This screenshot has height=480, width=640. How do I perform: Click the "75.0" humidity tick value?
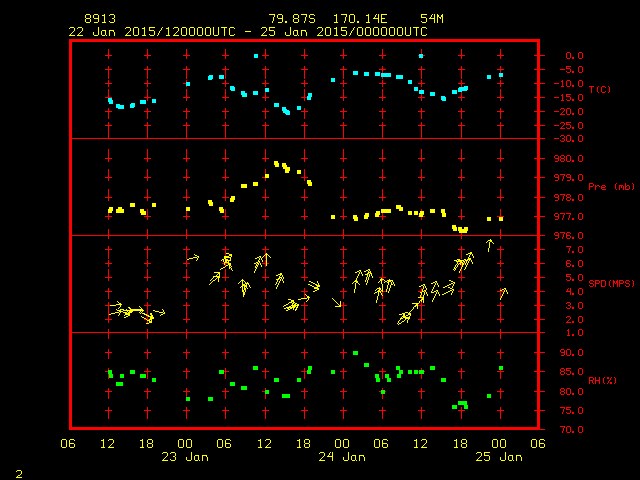click(571, 410)
